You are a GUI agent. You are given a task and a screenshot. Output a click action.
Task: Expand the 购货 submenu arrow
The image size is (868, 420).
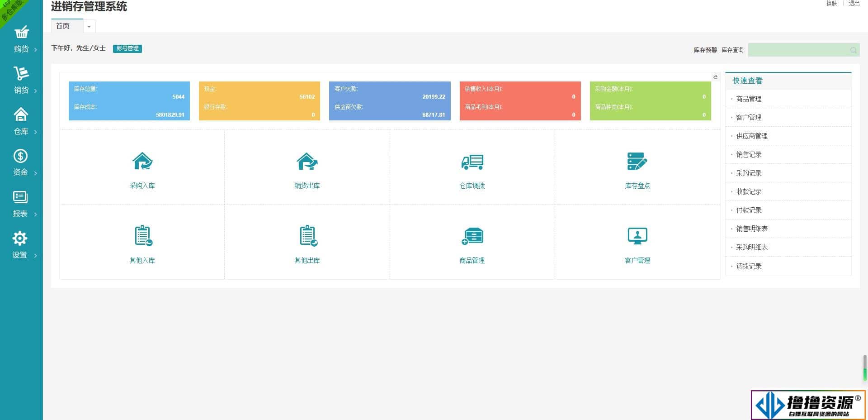(x=36, y=49)
